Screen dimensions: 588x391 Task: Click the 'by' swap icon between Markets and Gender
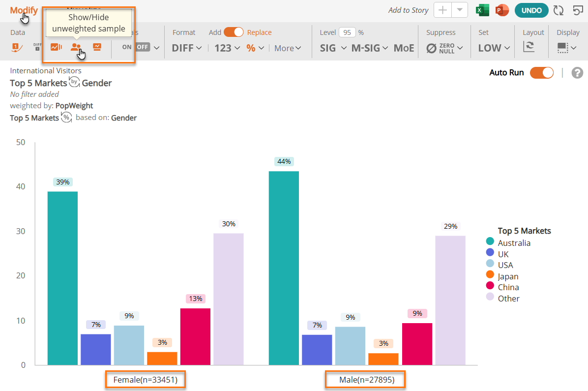tap(74, 82)
